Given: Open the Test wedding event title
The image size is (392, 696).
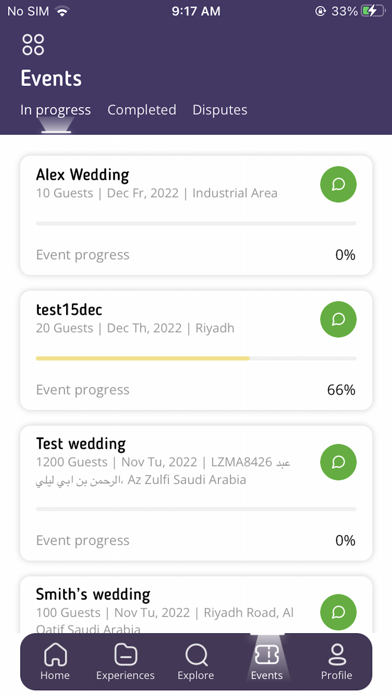Looking at the screenshot, I should (x=81, y=443).
